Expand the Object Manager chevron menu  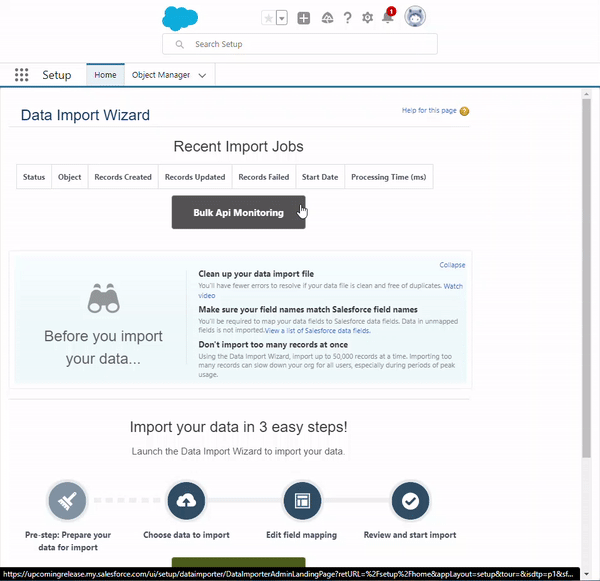(202, 75)
